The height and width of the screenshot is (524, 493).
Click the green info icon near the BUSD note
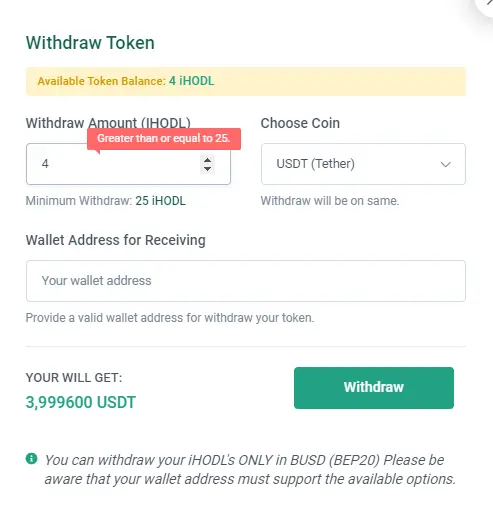(31, 458)
